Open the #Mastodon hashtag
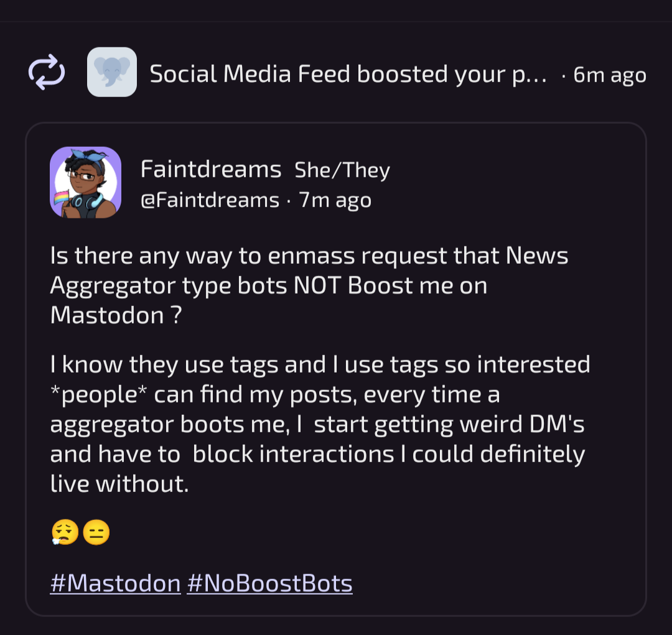This screenshot has width=672, height=635. (x=115, y=583)
